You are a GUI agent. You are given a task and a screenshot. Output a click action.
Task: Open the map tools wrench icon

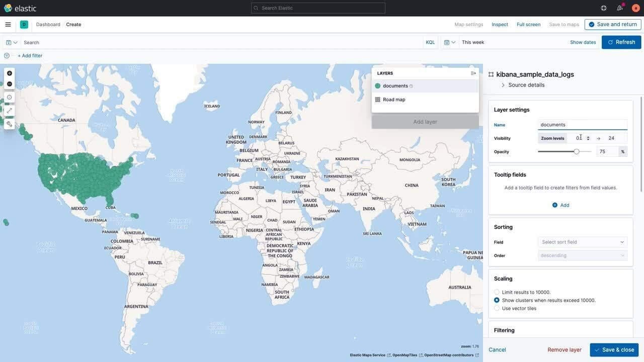tap(8, 122)
